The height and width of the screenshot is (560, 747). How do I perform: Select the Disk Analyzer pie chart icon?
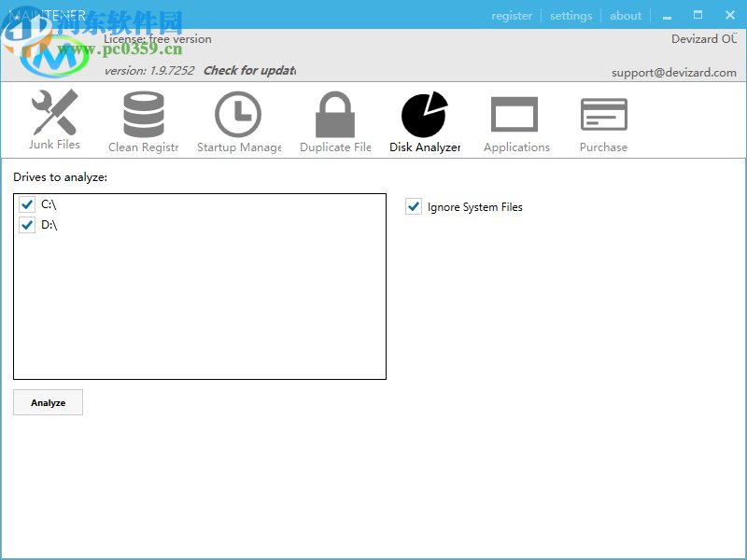click(x=425, y=114)
